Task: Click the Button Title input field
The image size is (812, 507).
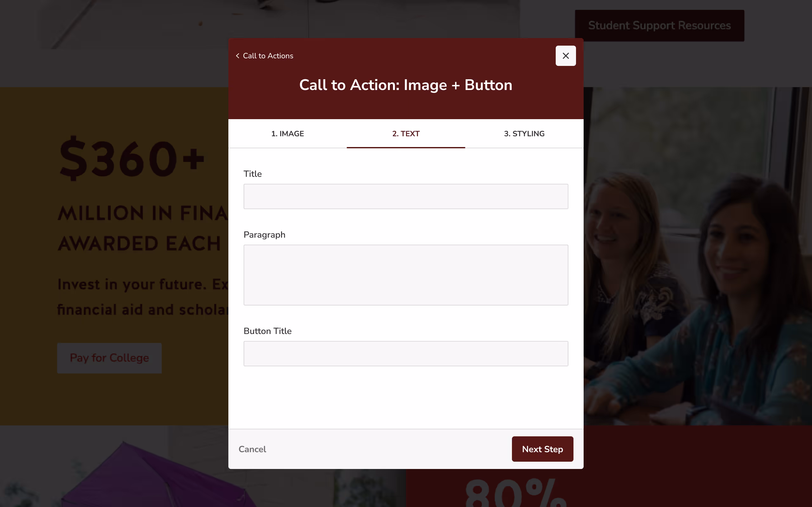Action: [405, 353]
